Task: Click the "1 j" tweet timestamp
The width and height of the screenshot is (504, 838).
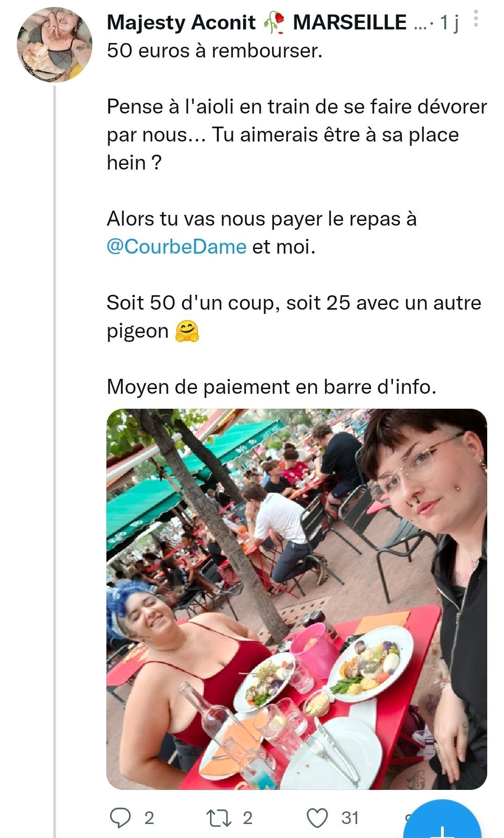Action: [449, 22]
